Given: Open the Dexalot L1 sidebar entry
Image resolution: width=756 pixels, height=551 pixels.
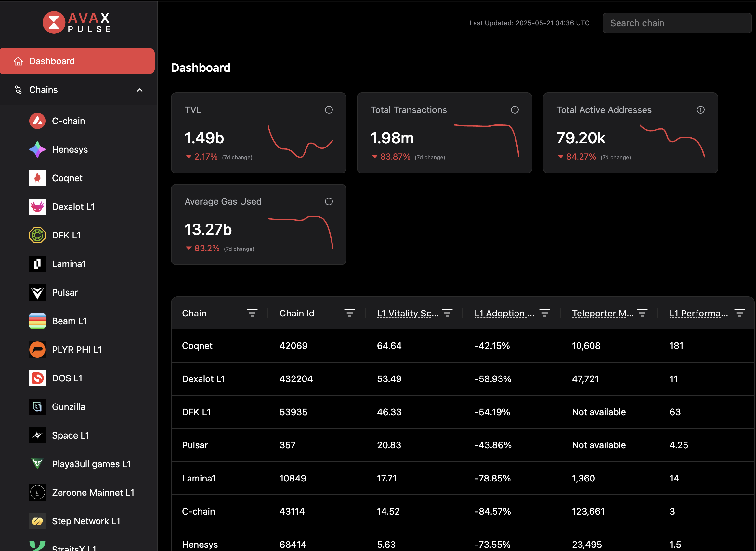Looking at the screenshot, I should point(73,207).
